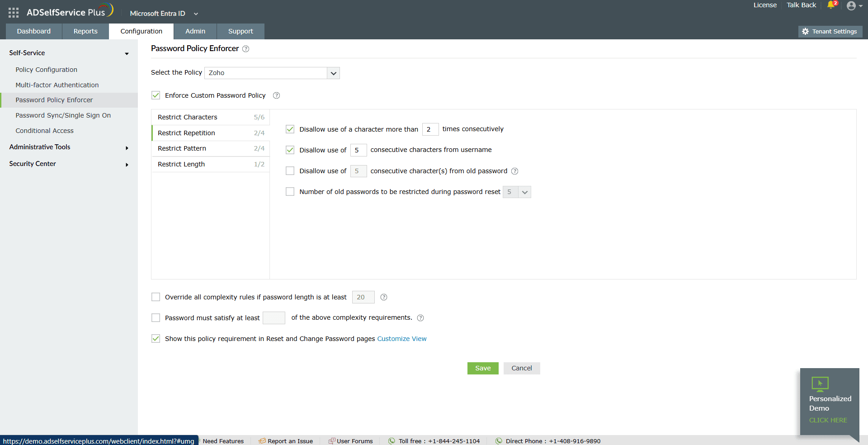Click the password length field showing 20
The image size is (868, 445).
[363, 297]
